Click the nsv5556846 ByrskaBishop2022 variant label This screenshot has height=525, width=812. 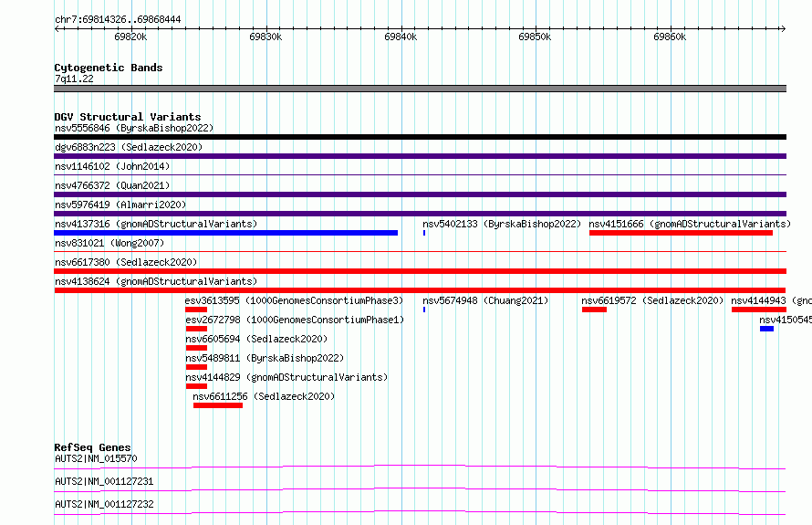tap(134, 128)
